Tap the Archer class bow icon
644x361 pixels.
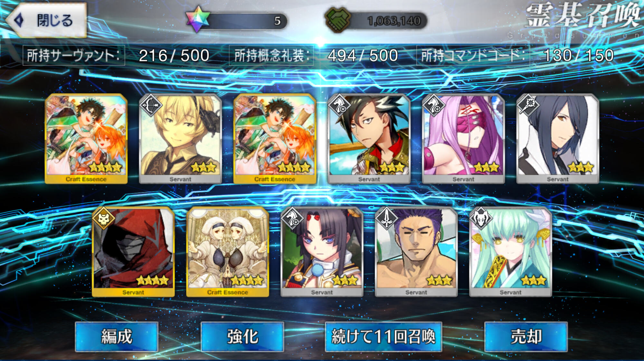pos(150,105)
